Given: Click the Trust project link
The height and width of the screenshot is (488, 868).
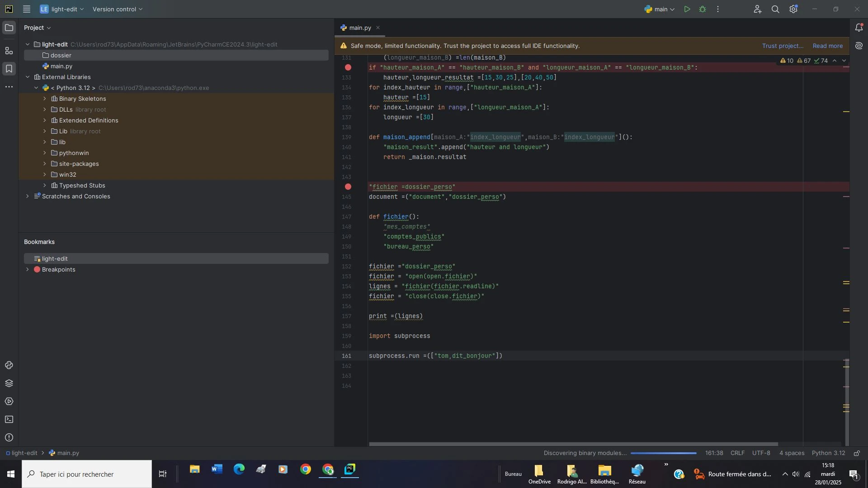Looking at the screenshot, I should tap(783, 46).
